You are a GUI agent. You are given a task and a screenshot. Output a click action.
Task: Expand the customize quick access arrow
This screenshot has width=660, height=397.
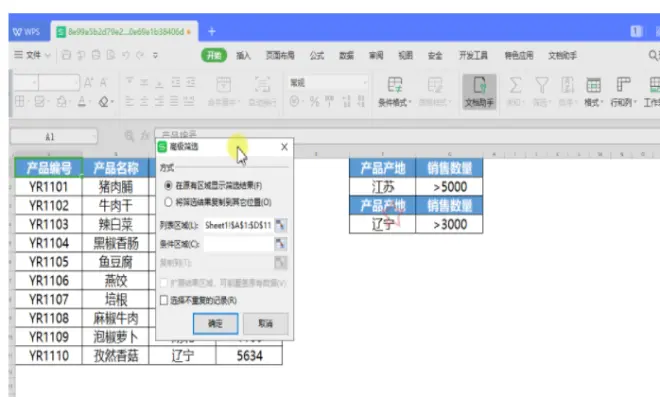155,55
